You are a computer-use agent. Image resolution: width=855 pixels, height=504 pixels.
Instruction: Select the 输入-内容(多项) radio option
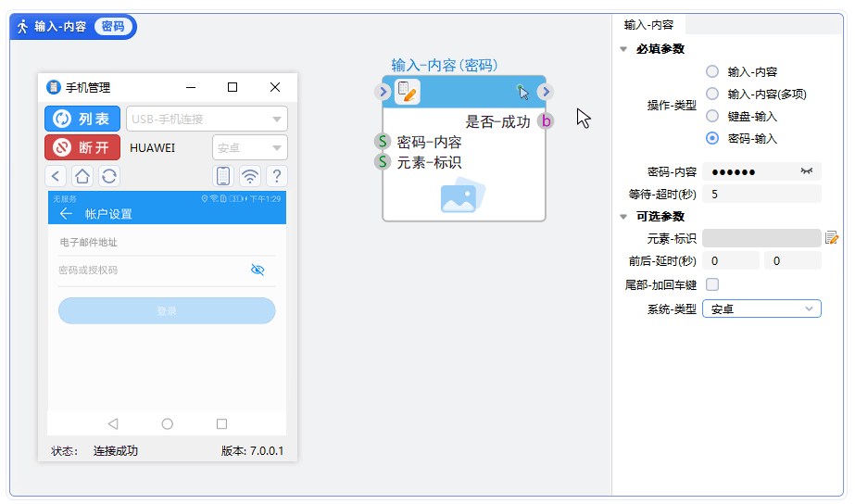tap(711, 94)
